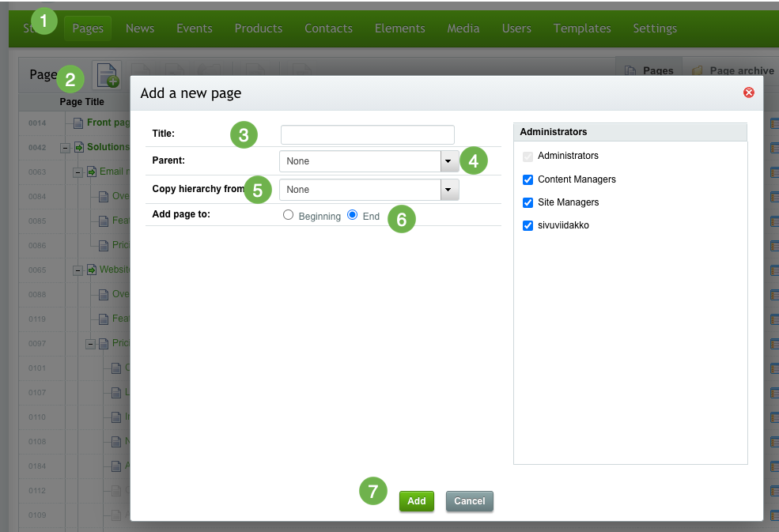Open the Users menu item
The height and width of the screenshot is (532, 779).
tap(516, 28)
